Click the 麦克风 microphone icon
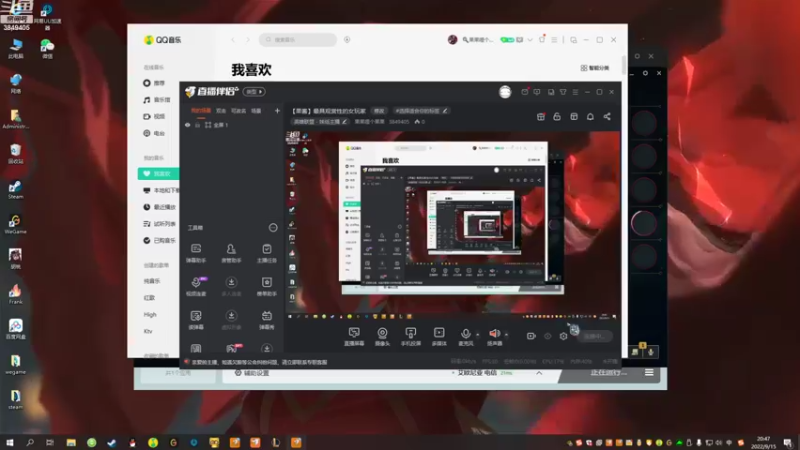Screen dimensions: 800x450 465,336
